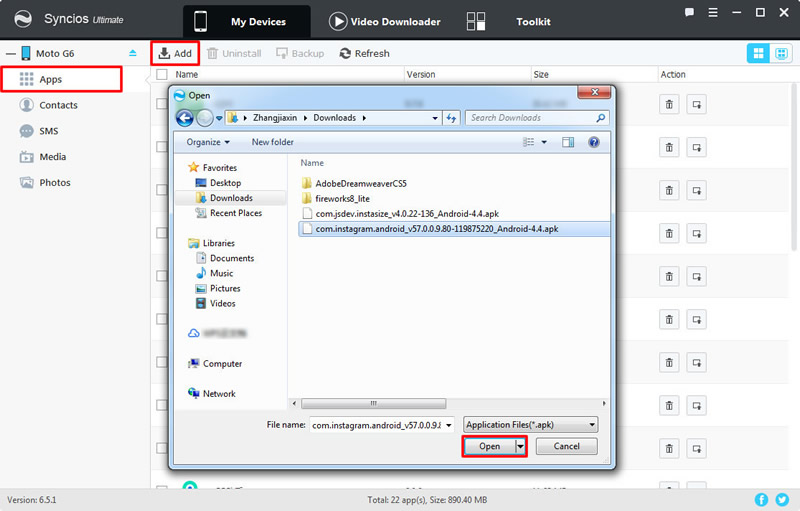Collapse the Moto G6 device tree
The height and width of the screenshot is (511, 800).
(11, 54)
